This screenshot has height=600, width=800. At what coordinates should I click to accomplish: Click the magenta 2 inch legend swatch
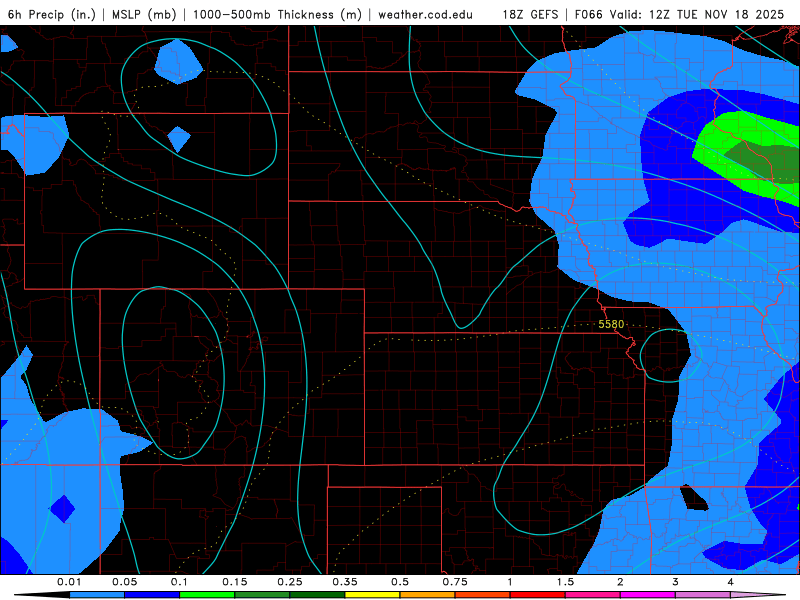(x=648, y=595)
